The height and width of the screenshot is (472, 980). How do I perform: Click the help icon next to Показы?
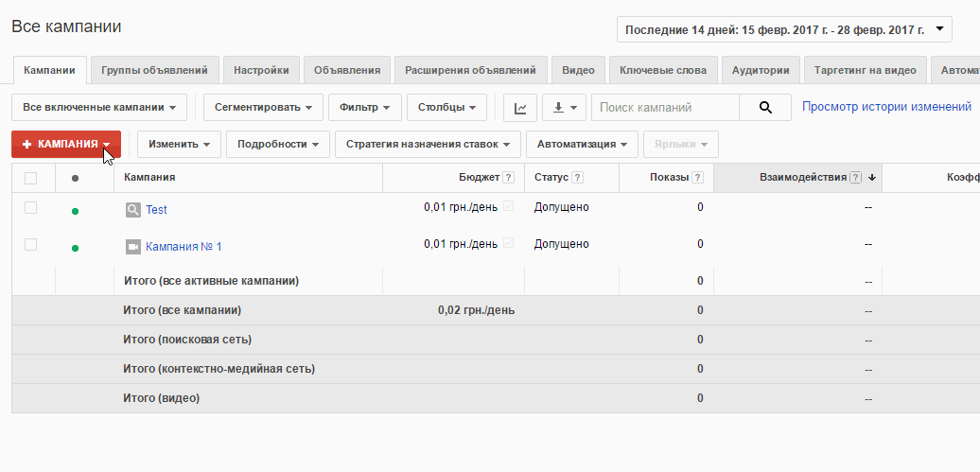coord(697,178)
